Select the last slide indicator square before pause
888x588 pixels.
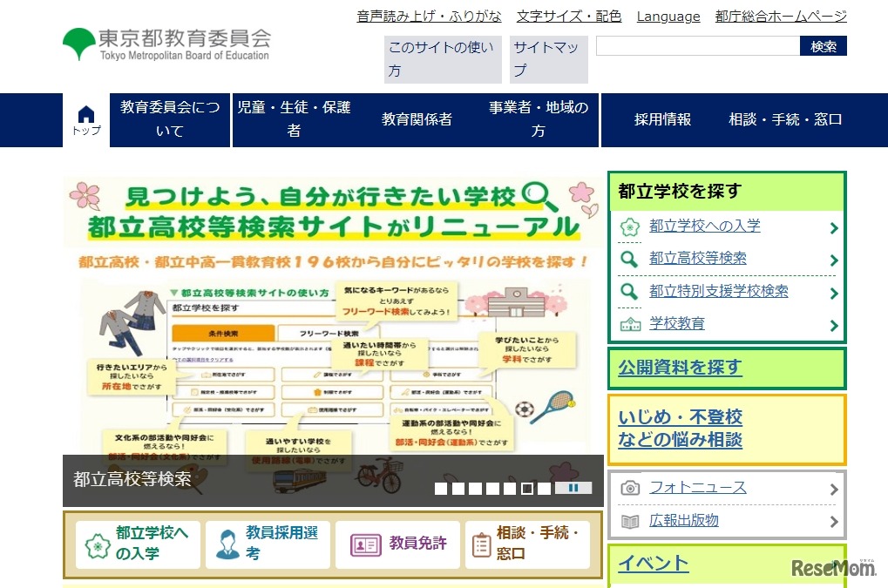(x=545, y=489)
